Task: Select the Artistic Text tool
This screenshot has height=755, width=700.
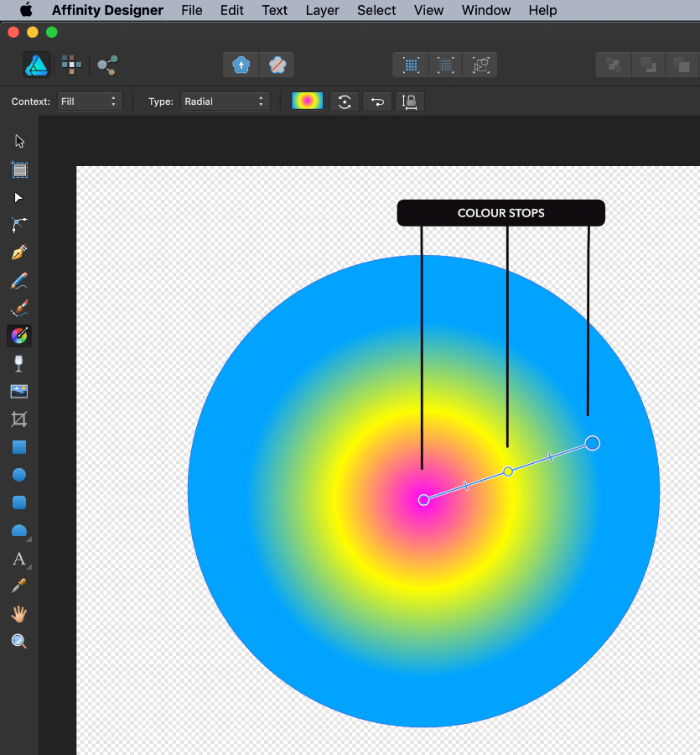Action: (18, 559)
